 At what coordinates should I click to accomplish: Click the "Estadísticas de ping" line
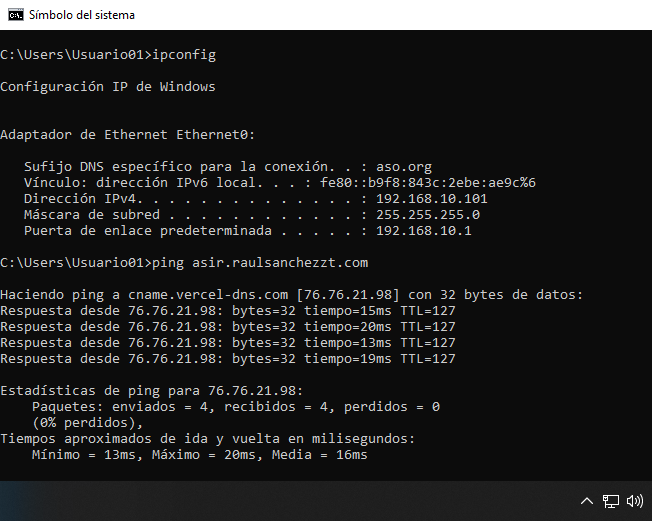pos(150,391)
